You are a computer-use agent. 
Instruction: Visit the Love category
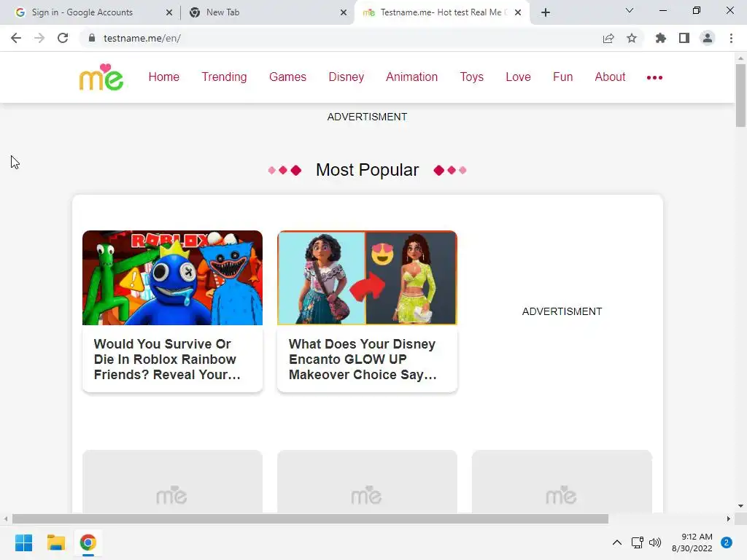pyautogui.click(x=519, y=77)
